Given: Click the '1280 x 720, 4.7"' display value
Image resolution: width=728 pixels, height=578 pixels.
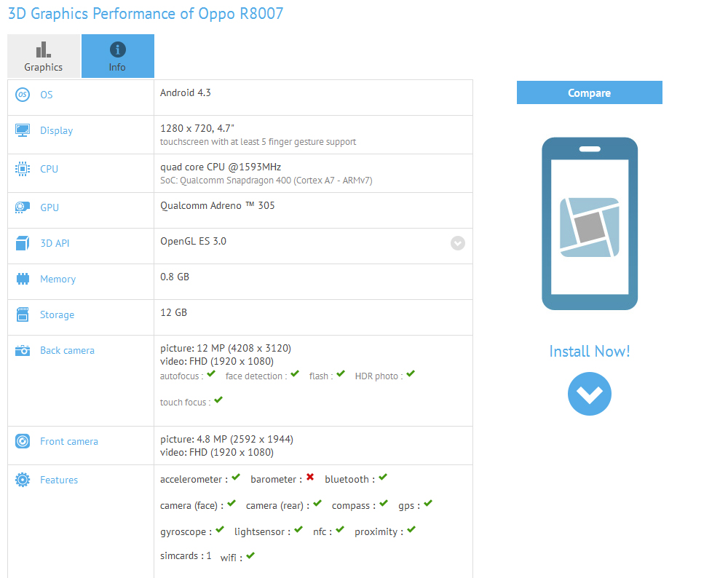Looking at the screenshot, I should click(197, 129).
